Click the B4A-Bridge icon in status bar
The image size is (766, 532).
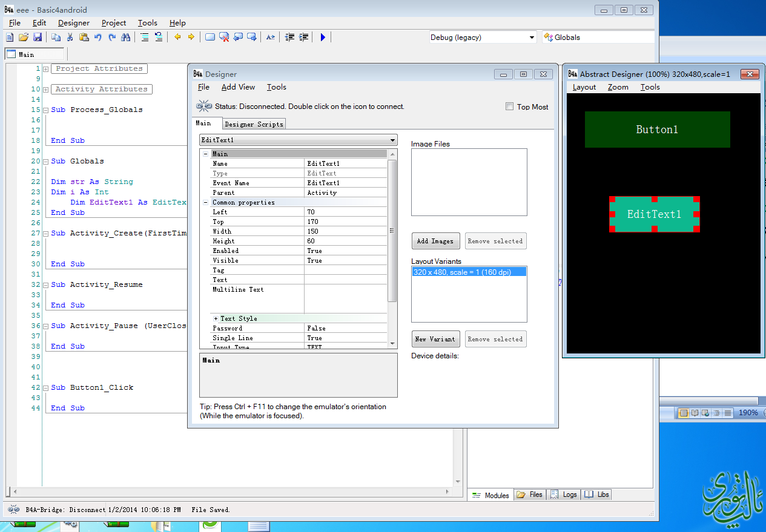click(13, 510)
